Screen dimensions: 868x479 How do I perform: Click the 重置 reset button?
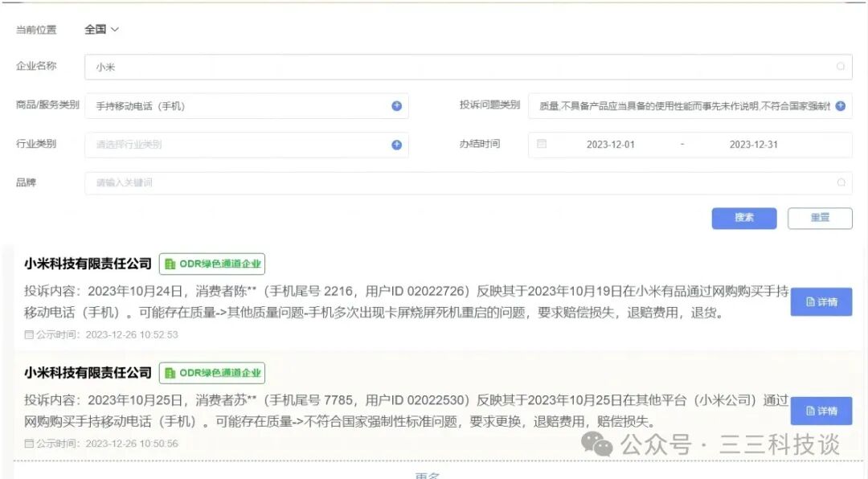click(x=820, y=218)
